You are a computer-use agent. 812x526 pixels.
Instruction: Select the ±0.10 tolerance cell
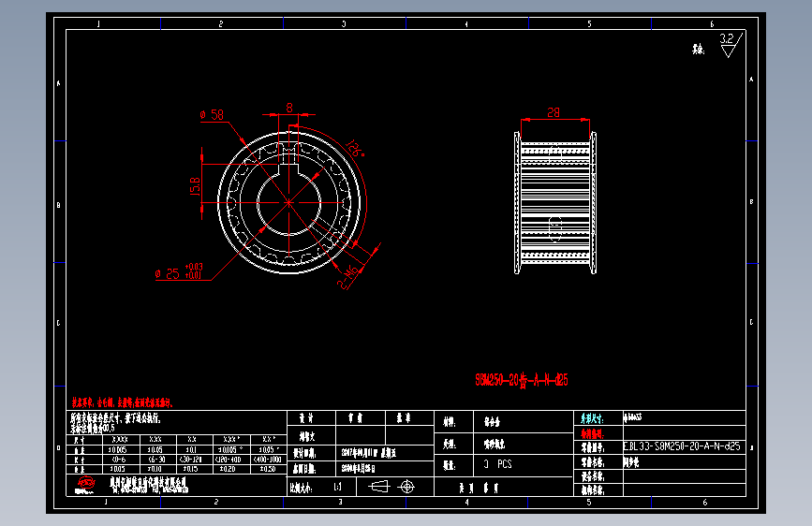(155, 469)
